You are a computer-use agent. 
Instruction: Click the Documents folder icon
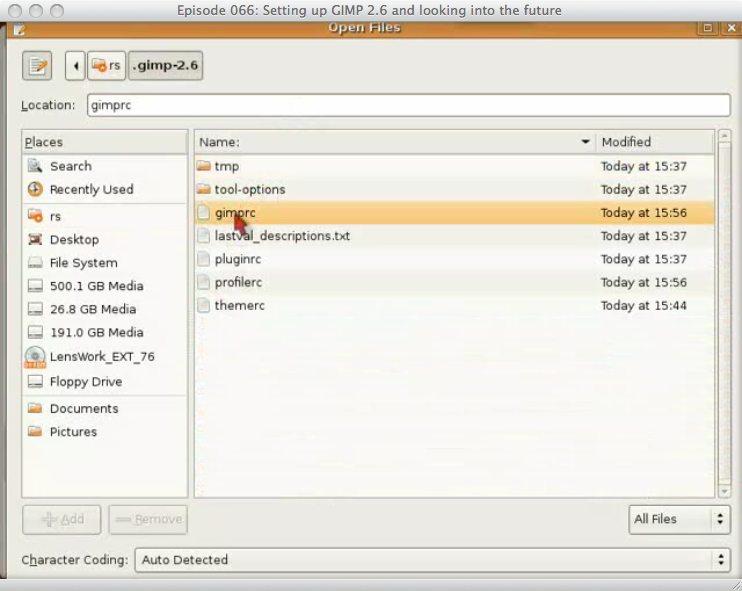(x=35, y=408)
